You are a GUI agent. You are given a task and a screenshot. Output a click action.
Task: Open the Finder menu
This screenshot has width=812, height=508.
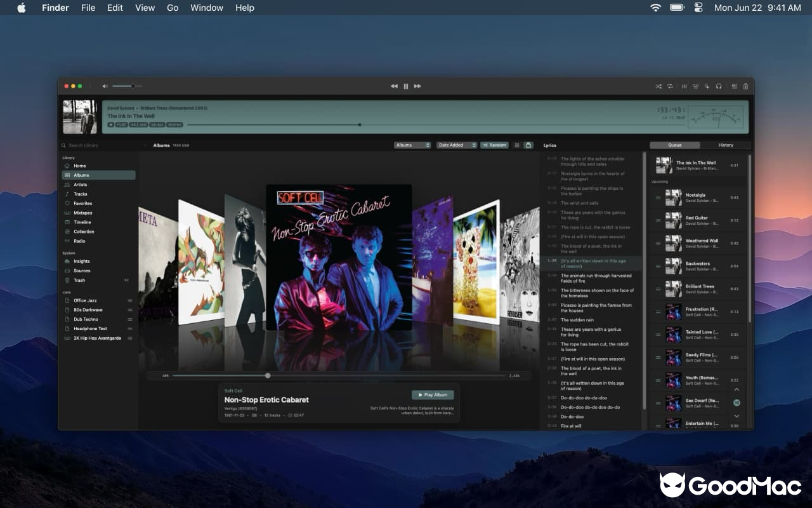(55, 8)
